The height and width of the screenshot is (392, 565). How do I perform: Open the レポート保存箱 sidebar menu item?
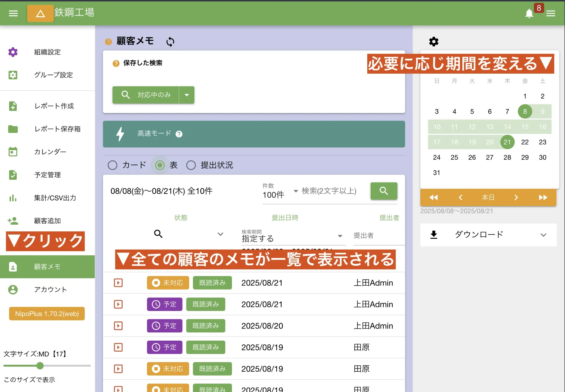pos(57,129)
